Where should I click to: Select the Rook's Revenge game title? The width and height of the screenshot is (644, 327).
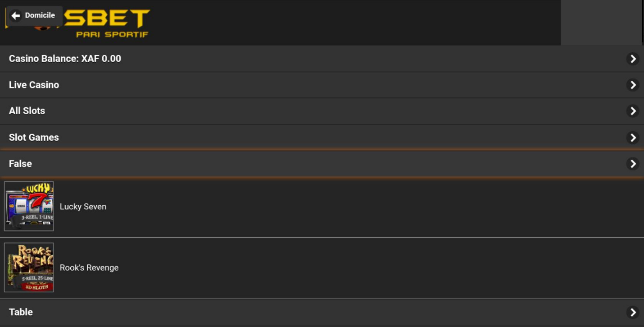(x=89, y=267)
